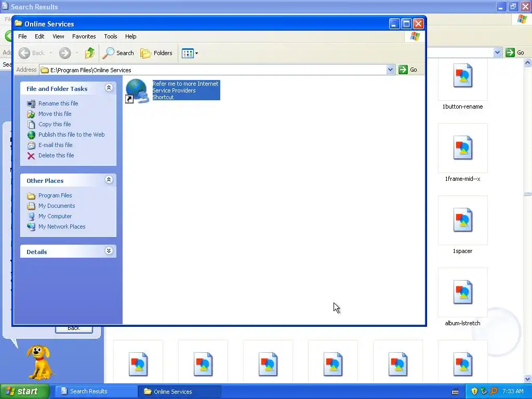The image size is (532, 399).
Task: Collapse the Other Places panel
Action: pos(109,180)
